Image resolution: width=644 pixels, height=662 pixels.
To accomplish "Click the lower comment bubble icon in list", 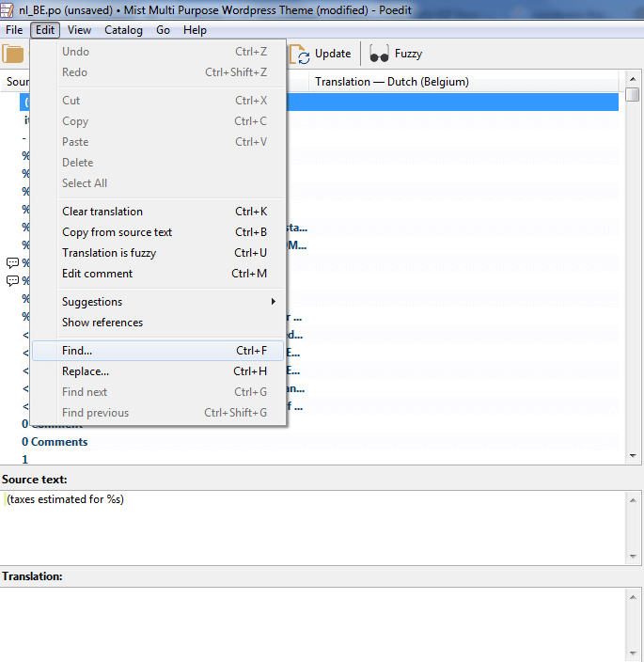I will (x=12, y=280).
